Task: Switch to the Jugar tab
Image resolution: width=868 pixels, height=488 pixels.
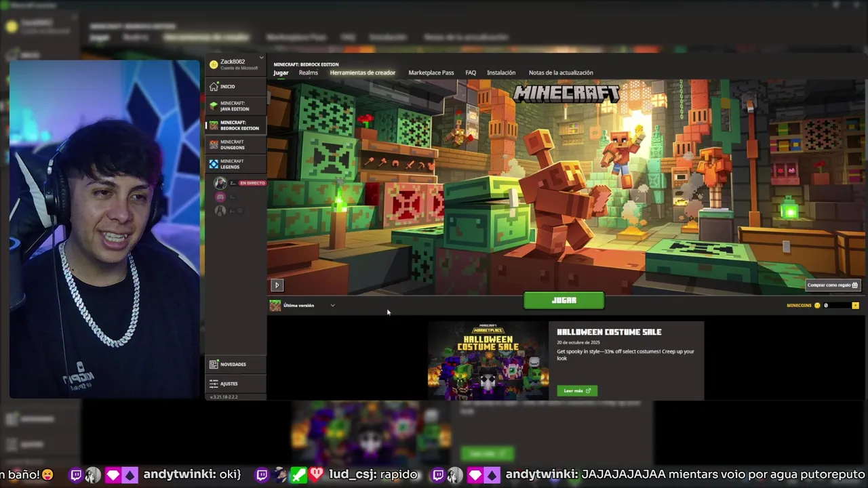Action: pyautogui.click(x=281, y=73)
